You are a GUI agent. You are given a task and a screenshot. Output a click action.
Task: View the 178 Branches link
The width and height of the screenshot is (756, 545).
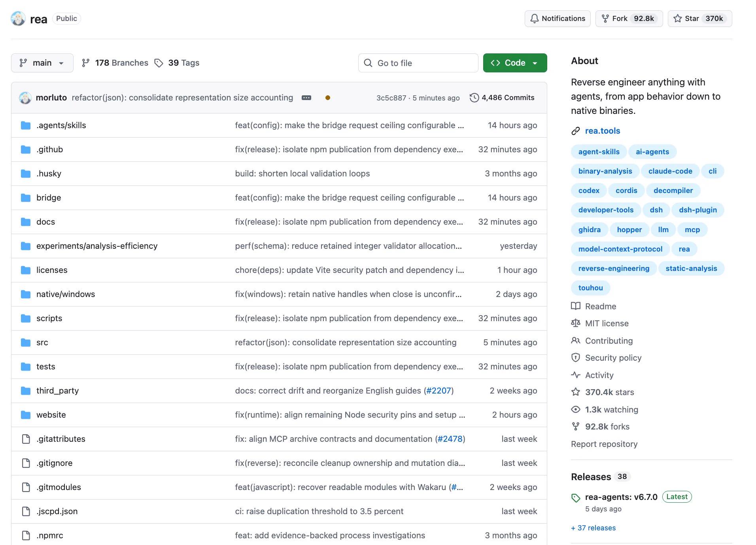(115, 63)
